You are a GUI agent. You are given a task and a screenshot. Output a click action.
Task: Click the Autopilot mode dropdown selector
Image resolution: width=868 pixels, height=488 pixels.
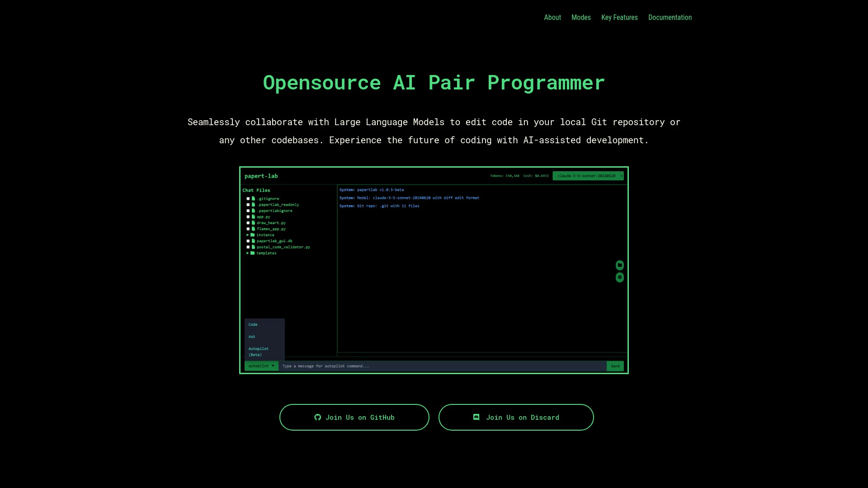(261, 366)
